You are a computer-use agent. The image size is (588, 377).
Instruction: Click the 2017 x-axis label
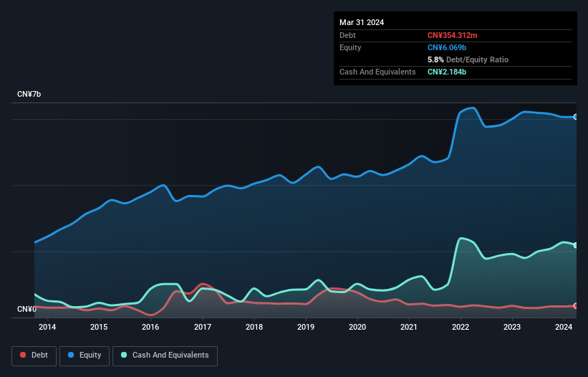203,327
